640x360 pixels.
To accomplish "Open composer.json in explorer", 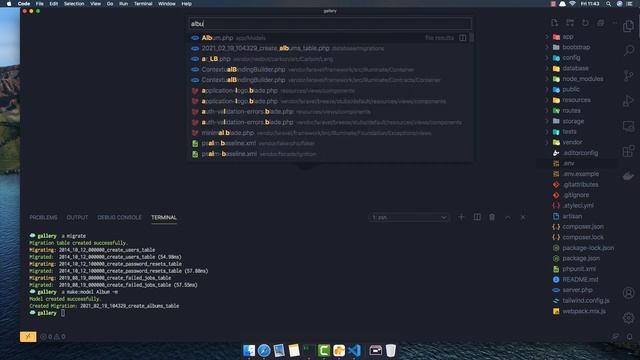I will 583,227.
